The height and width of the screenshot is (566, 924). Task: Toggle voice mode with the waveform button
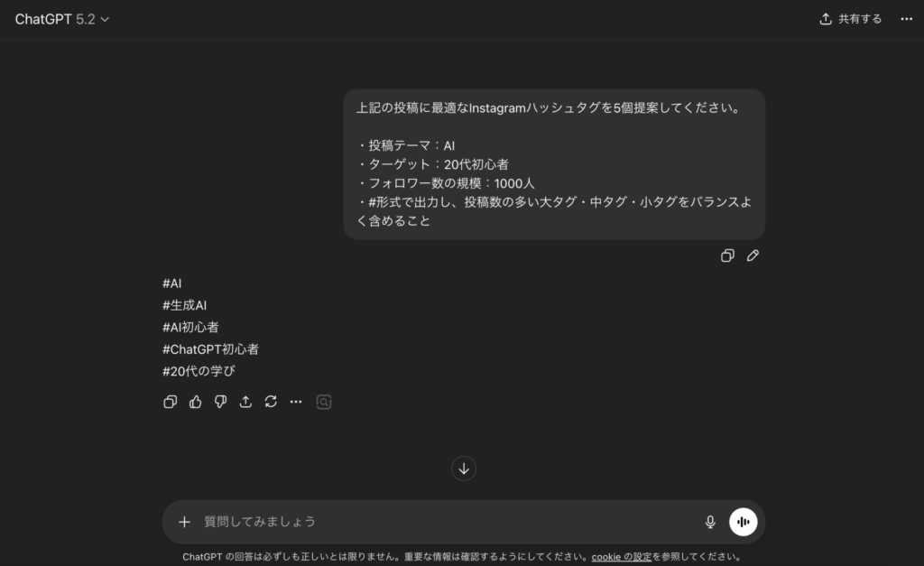743,522
